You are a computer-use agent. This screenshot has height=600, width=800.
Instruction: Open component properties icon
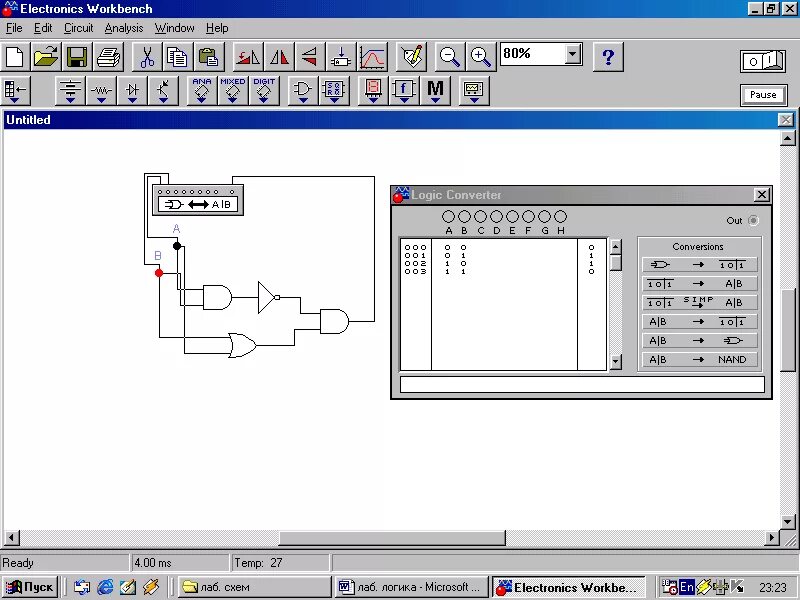[x=411, y=56]
